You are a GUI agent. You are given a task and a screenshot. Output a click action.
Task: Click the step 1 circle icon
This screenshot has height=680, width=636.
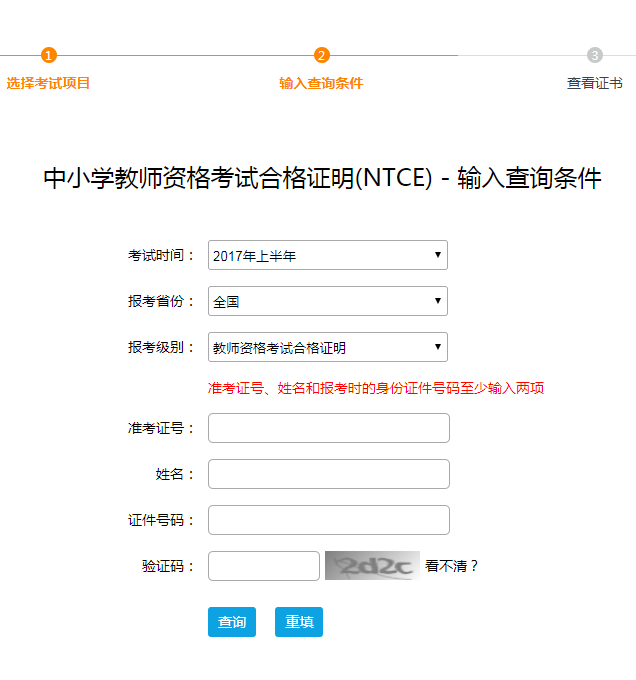point(49,55)
